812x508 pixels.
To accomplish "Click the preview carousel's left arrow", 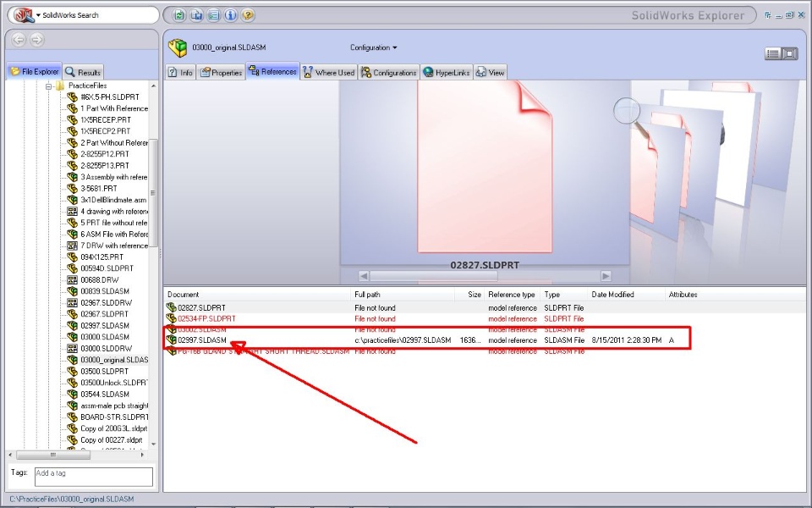I will coord(364,276).
